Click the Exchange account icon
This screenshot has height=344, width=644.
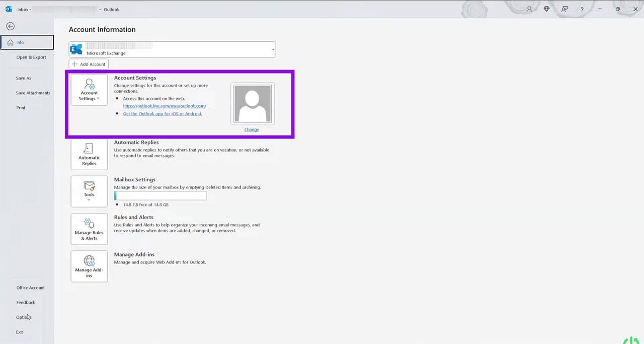[x=76, y=49]
